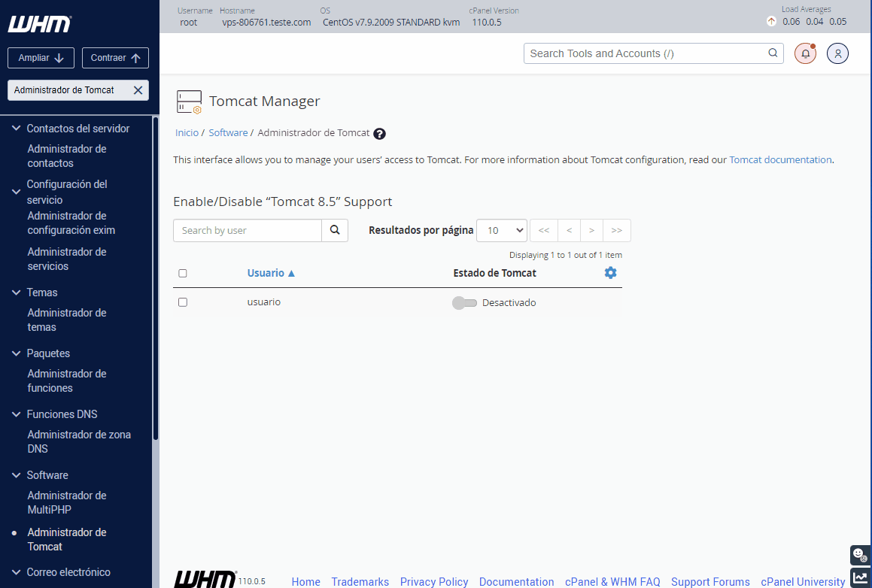The image size is (872, 588).
Task: Click the load averages arrow icon
Action: pyautogui.click(x=771, y=22)
